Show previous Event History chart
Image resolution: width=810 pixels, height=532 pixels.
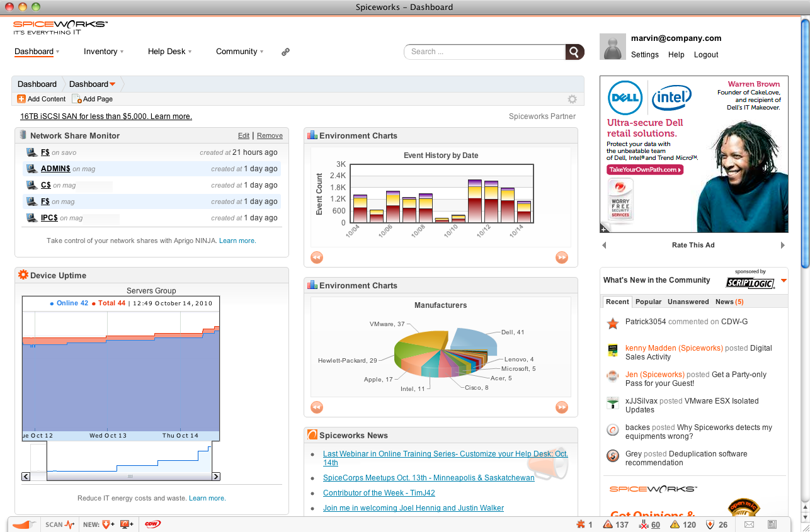317,257
